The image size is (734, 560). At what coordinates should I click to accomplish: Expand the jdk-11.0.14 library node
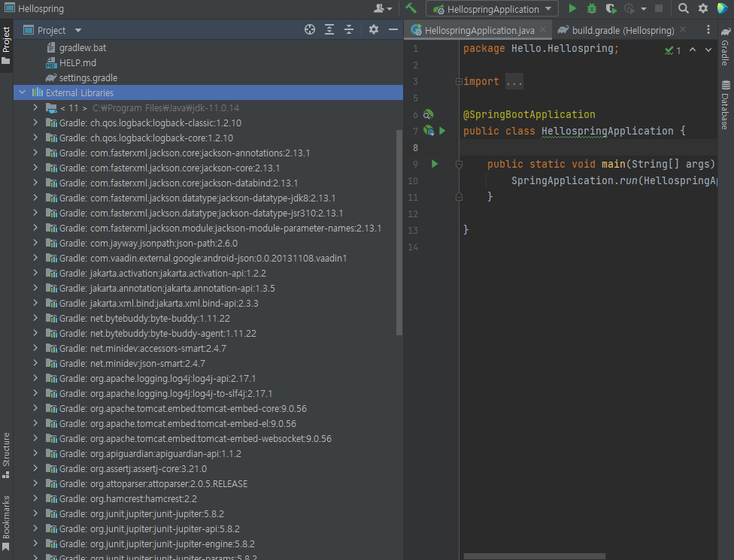click(35, 107)
